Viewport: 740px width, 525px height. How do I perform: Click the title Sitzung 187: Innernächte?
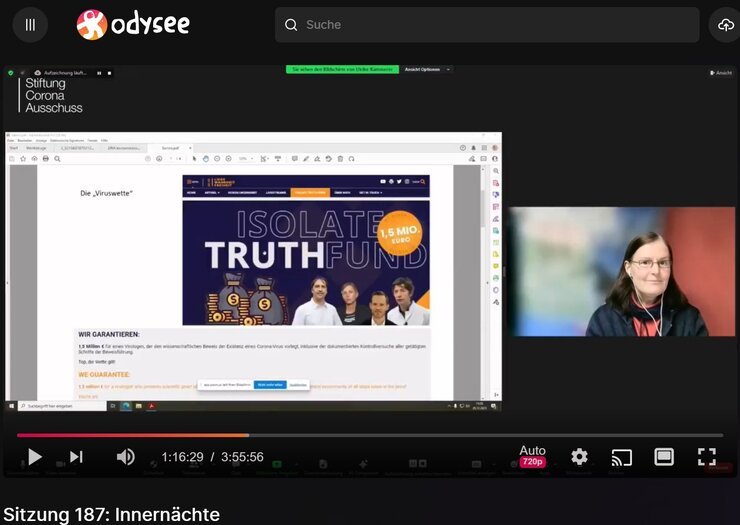[111, 514]
